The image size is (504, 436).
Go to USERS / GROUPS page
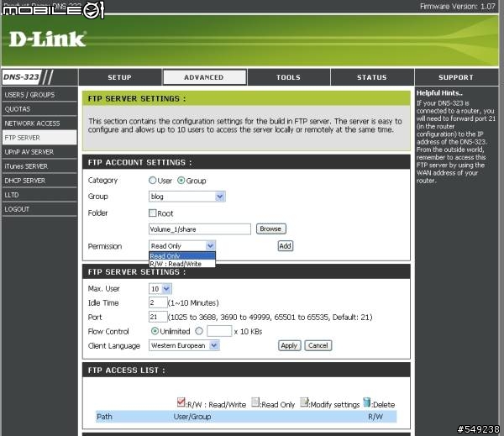tap(39, 95)
